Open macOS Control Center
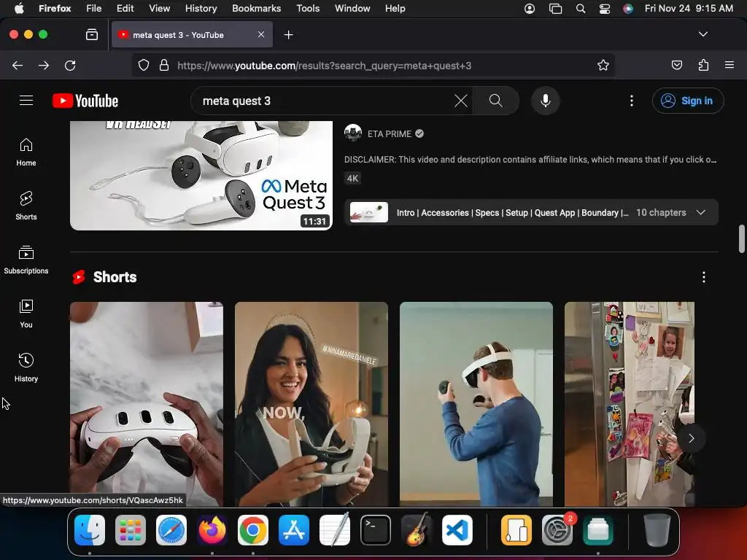Viewport: 747px width, 560px height. [605, 9]
